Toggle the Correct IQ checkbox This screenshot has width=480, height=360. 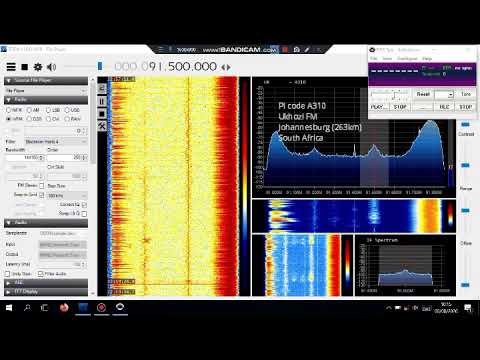click(x=84, y=204)
